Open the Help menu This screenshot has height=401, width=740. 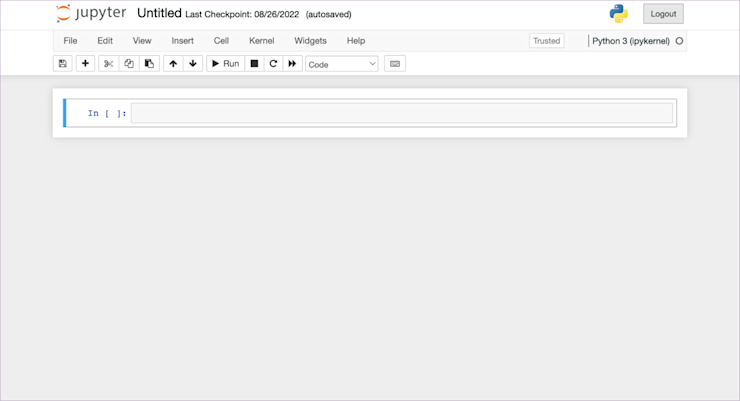[x=356, y=41]
